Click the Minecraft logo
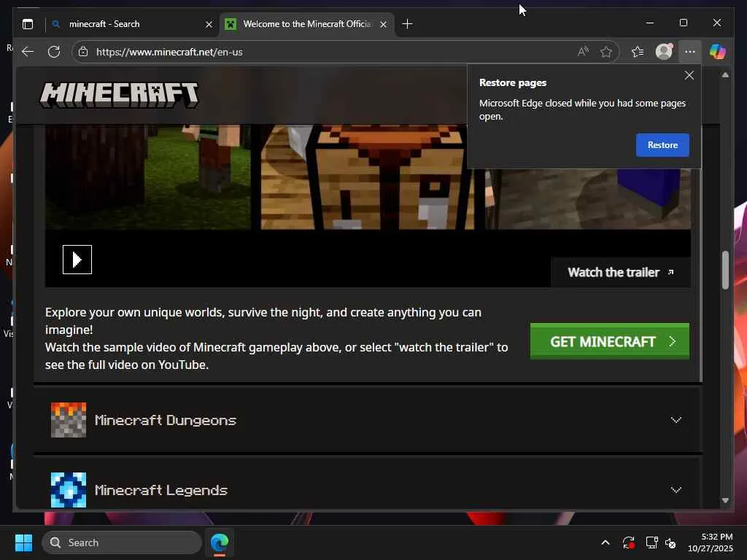This screenshot has width=747, height=560. tap(119, 95)
